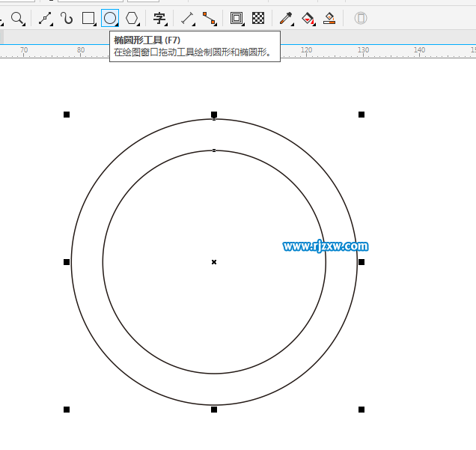476x450 pixels.
Task: Select the Text tool
Action: tap(159, 18)
